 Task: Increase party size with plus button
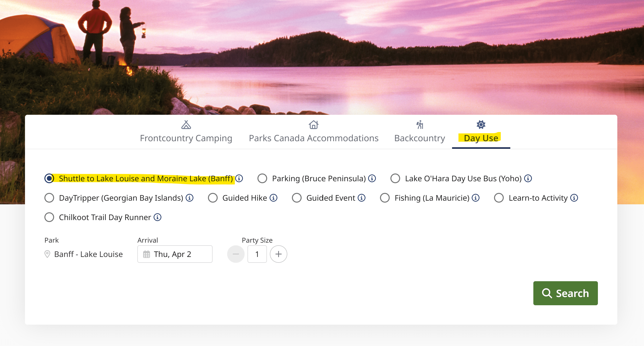coord(278,254)
